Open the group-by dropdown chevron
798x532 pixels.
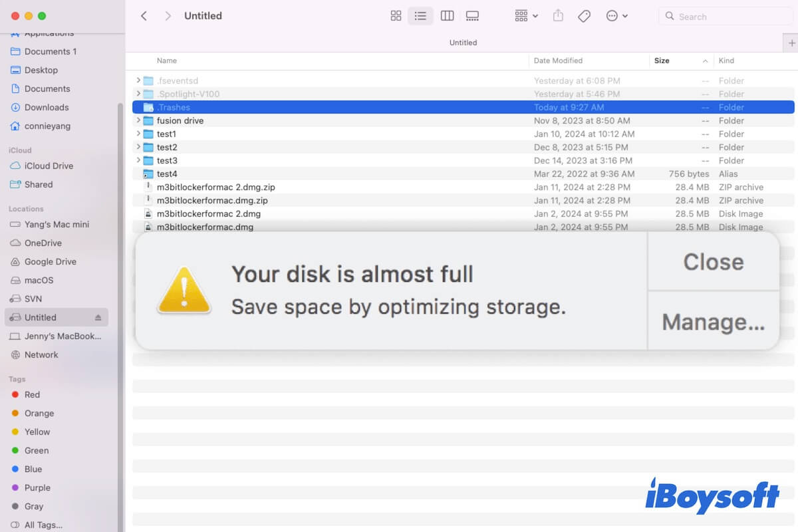pyautogui.click(x=535, y=15)
